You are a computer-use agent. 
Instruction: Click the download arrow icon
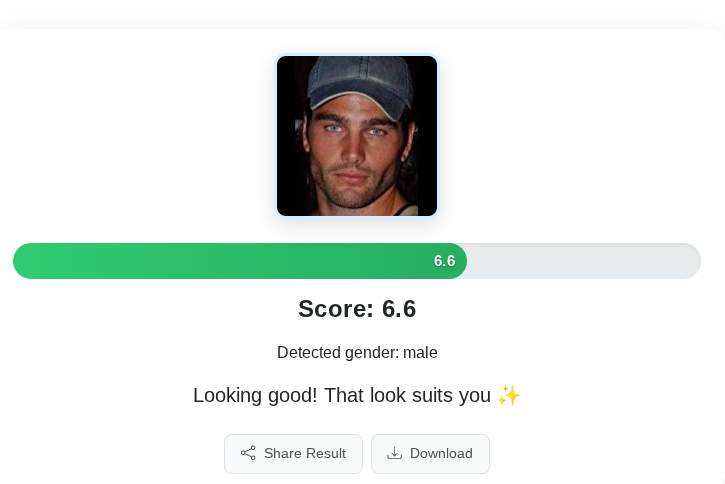[x=394, y=453]
